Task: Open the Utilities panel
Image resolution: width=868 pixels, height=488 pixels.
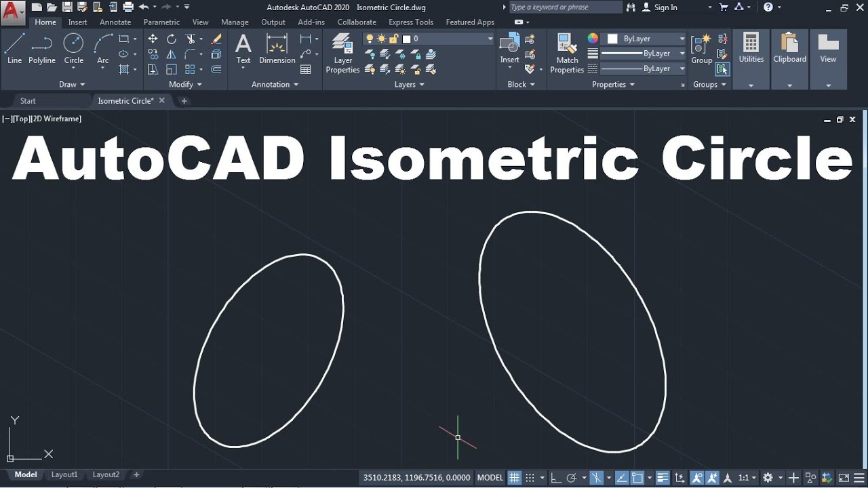Action: [x=751, y=59]
